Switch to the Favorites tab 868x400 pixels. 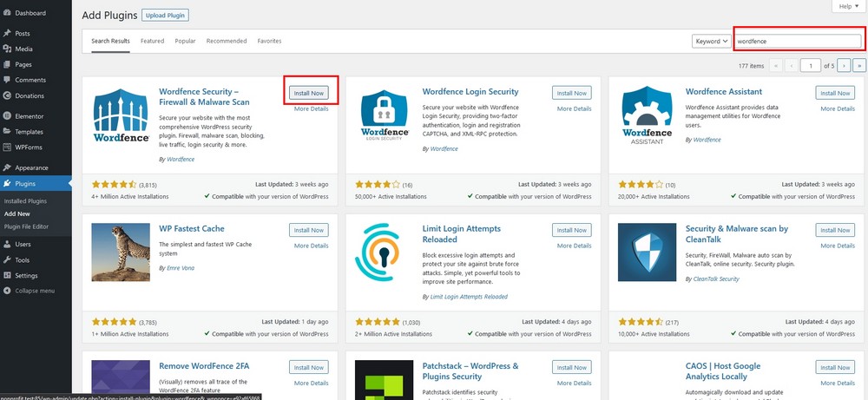(270, 41)
